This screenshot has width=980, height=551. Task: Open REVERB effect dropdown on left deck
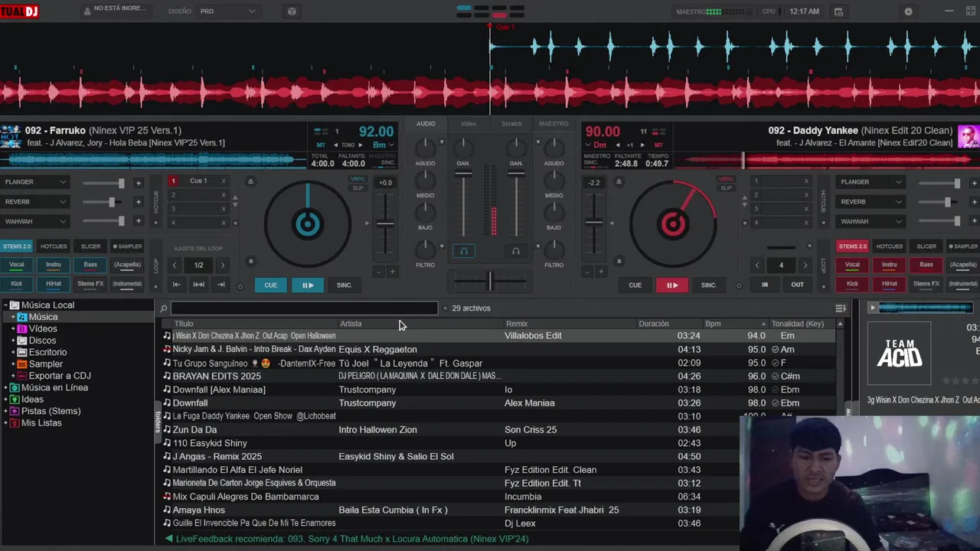[x=36, y=202]
